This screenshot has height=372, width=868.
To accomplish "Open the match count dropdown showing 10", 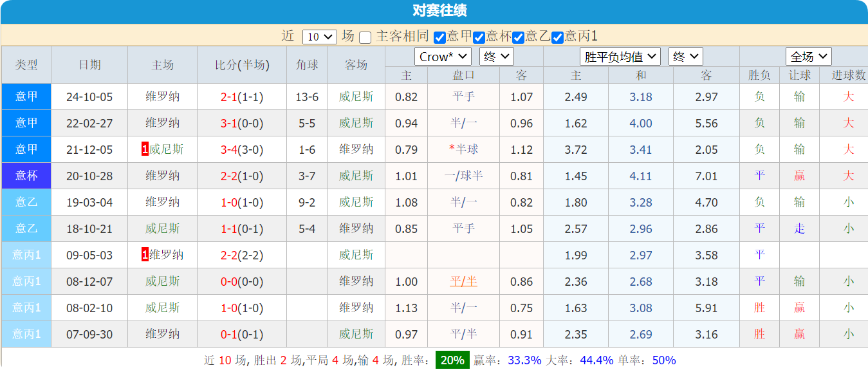I will [320, 36].
